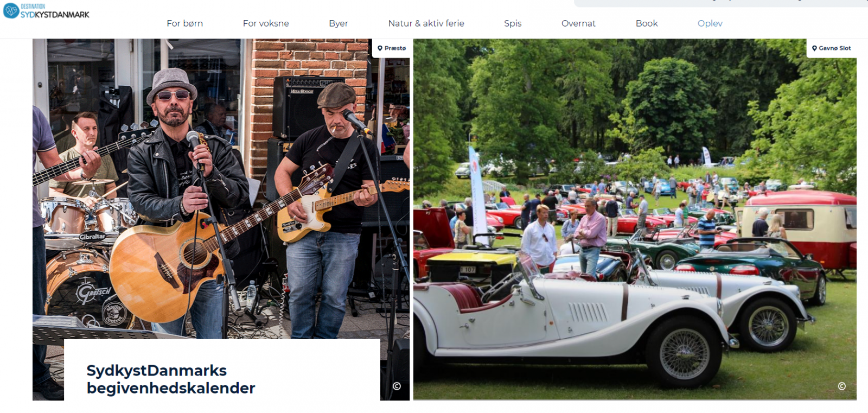
Task: Open the Spis menu item
Action: pyautogui.click(x=513, y=23)
